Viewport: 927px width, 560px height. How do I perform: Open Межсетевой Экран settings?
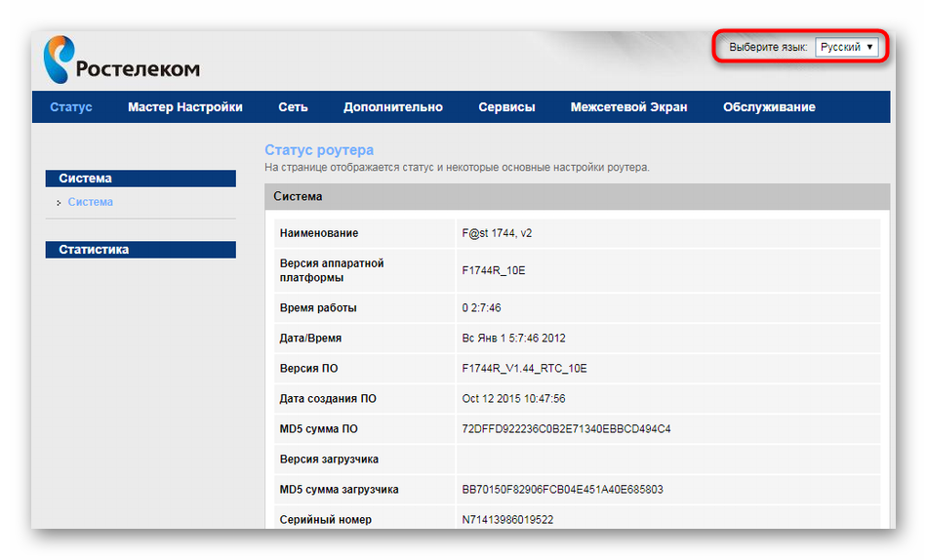click(628, 107)
